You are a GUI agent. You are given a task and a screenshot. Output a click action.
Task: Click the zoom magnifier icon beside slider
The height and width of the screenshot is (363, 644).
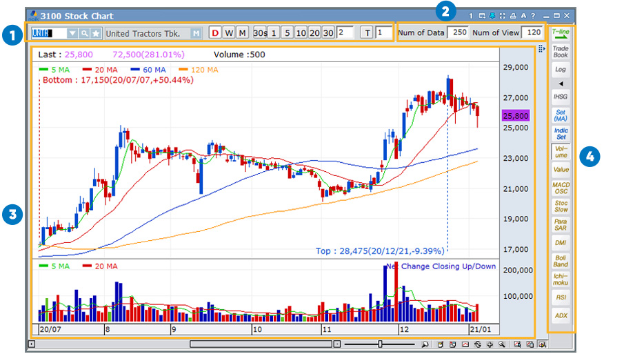tap(425, 344)
